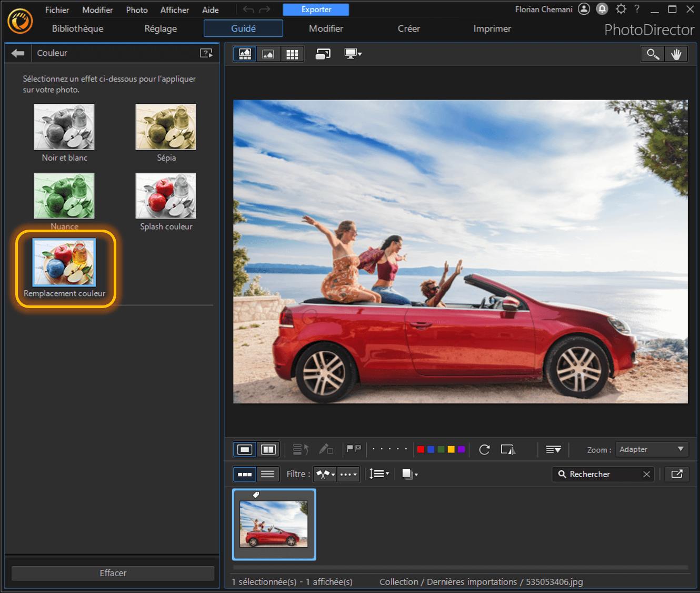Click the Exporter button
700x593 pixels.
[x=316, y=9]
